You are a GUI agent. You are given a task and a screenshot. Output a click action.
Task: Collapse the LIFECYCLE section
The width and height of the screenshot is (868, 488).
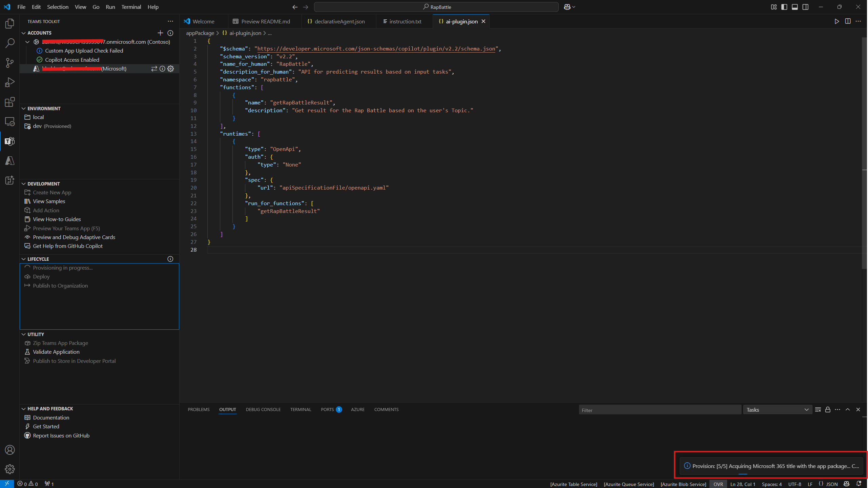pyautogui.click(x=24, y=259)
